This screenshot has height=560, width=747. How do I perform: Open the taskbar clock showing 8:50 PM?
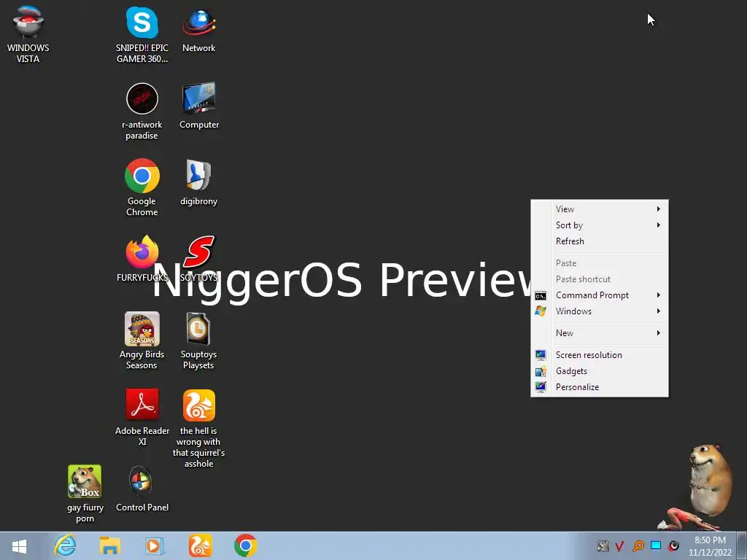(710, 546)
